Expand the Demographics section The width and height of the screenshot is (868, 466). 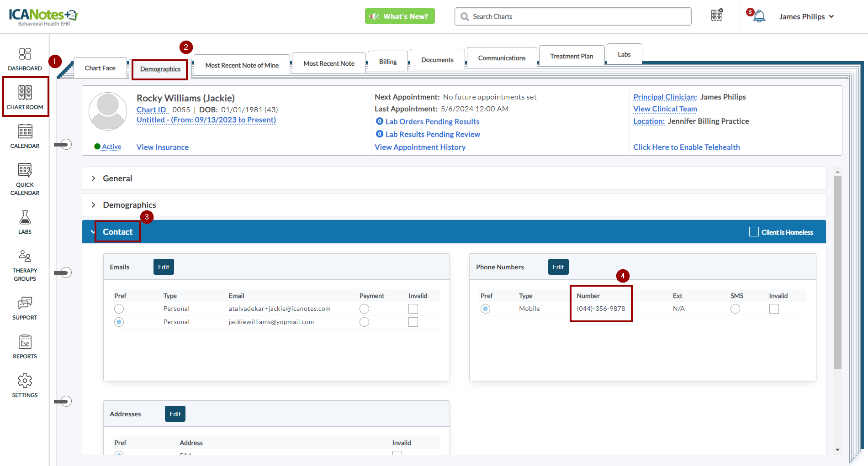pos(129,205)
